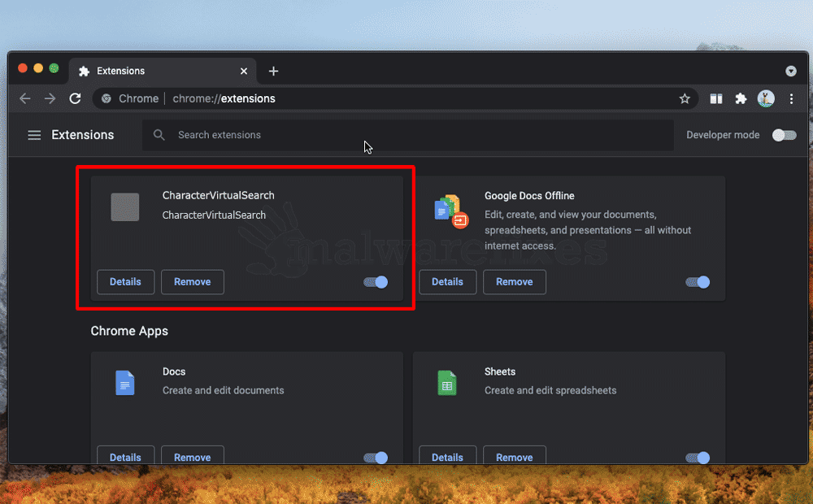The width and height of the screenshot is (813, 504).
Task: Click the Docs app icon
Action: click(x=125, y=383)
